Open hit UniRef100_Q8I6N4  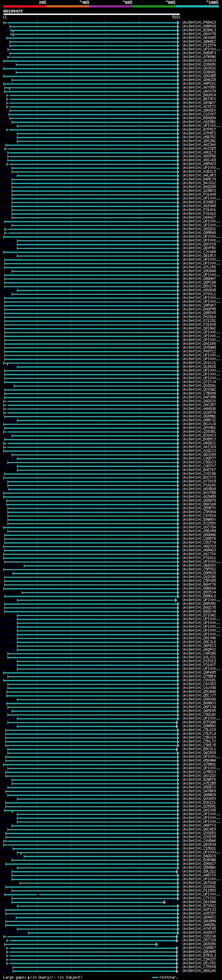point(199,902)
